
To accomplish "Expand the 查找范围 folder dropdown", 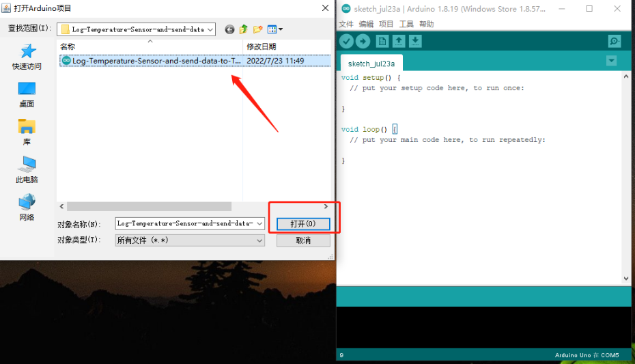I will click(210, 29).
